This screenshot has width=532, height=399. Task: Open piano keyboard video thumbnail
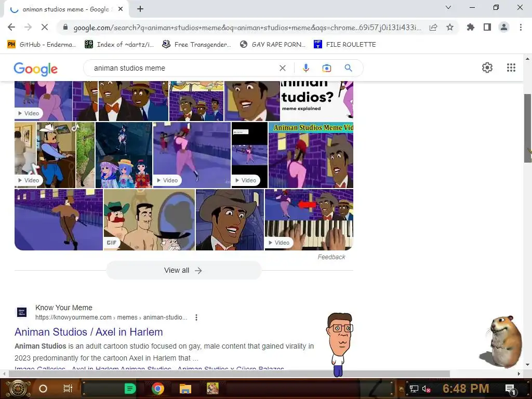tap(309, 220)
